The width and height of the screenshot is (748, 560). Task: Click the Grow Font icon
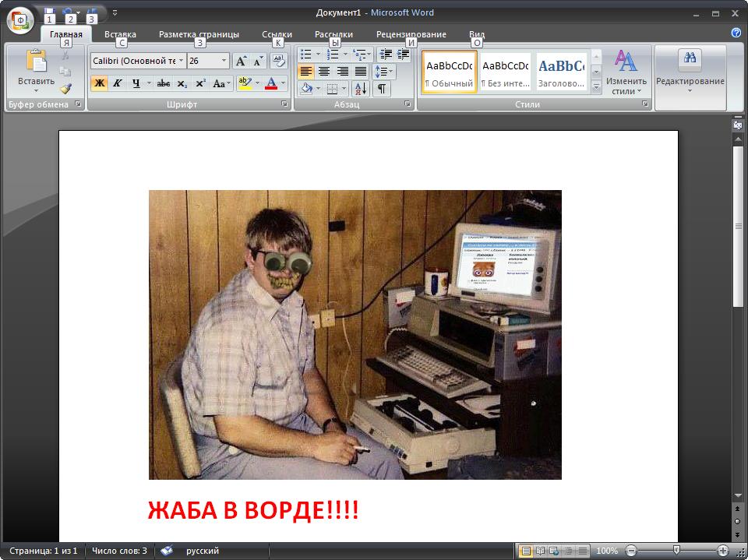tap(241, 61)
